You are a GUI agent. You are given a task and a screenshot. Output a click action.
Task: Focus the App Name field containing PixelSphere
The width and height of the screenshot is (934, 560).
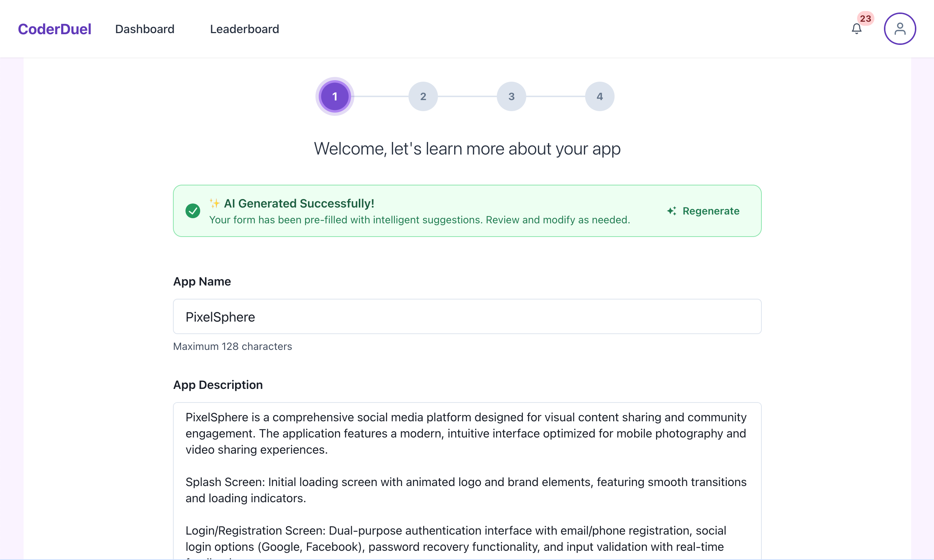(467, 316)
